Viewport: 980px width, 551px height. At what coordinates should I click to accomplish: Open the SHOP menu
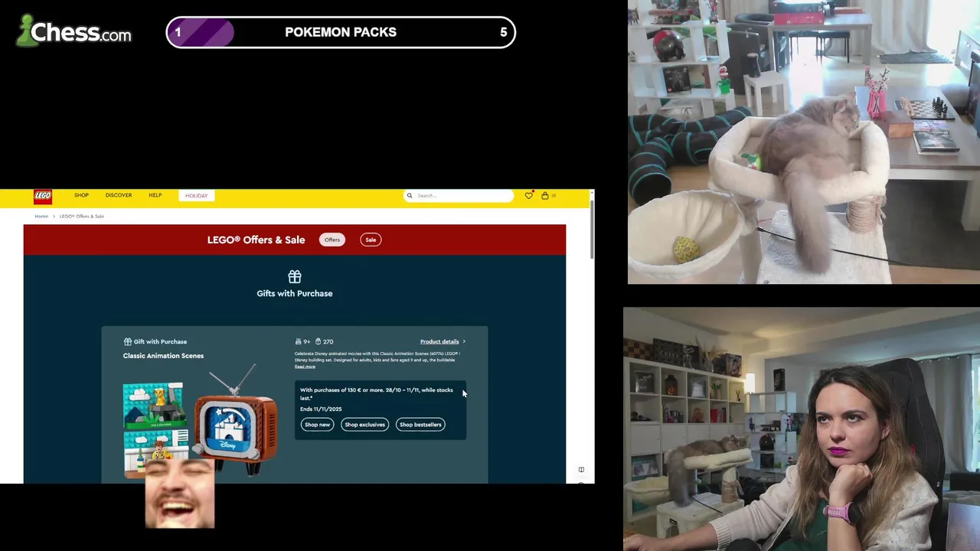(81, 195)
